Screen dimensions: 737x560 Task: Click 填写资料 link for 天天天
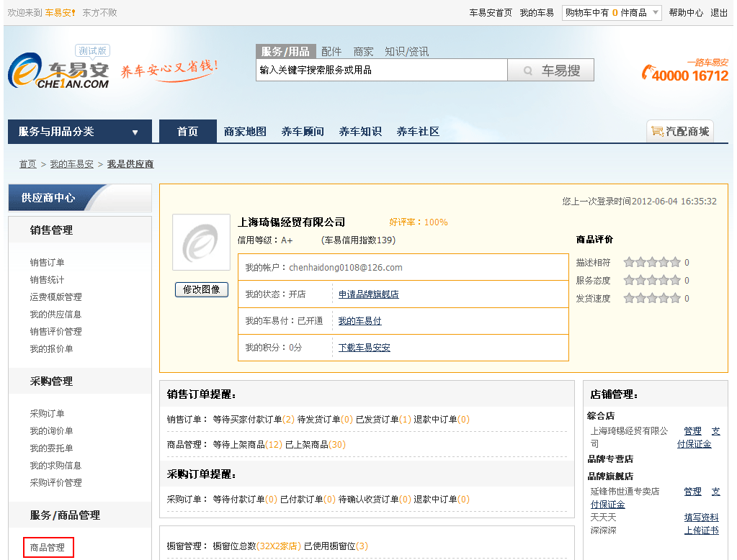701,518
